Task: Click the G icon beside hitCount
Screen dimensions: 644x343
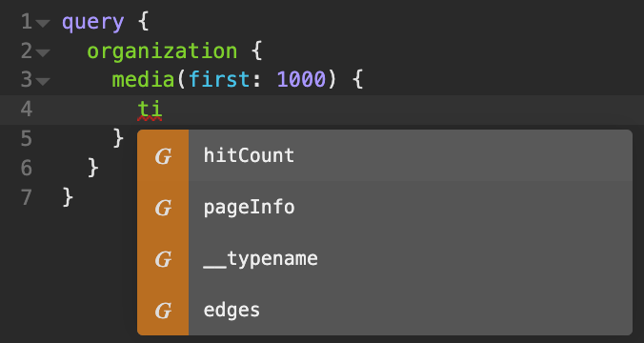Action: point(163,156)
